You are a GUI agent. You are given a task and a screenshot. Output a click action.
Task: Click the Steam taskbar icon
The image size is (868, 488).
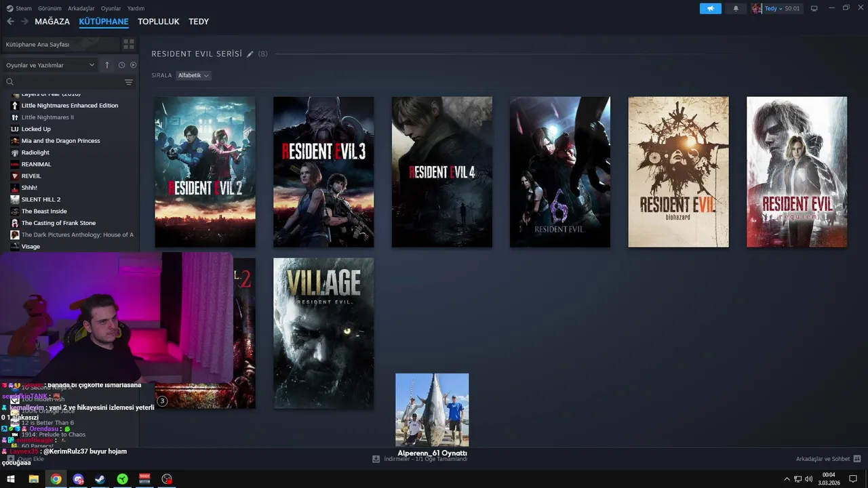(x=100, y=479)
